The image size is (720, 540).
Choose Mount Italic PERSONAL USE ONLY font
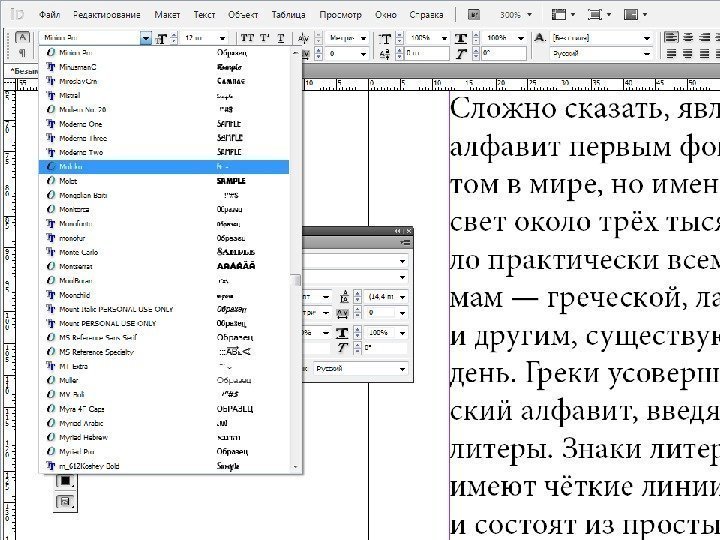coord(164,309)
